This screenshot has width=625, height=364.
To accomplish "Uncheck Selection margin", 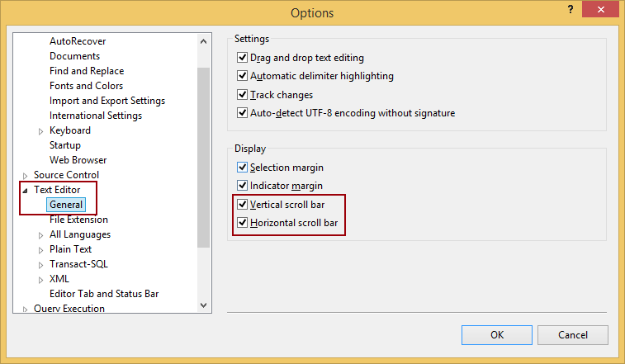I will pyautogui.click(x=243, y=168).
